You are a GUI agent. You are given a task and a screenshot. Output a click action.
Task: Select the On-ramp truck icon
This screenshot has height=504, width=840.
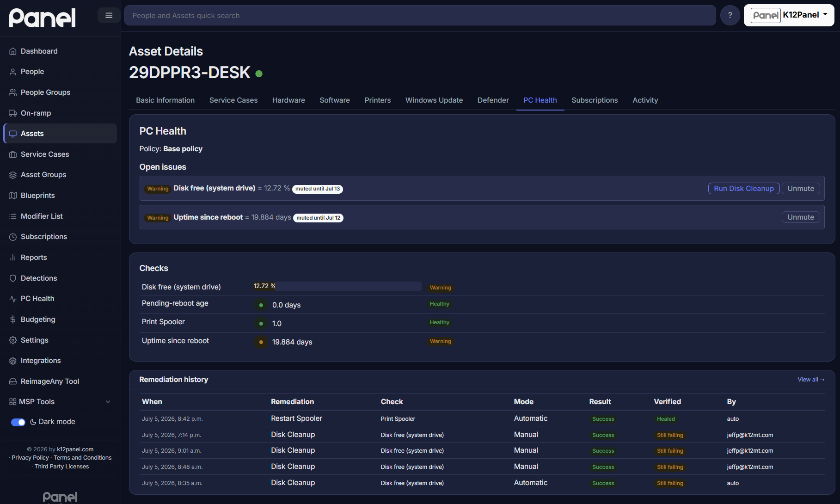[13, 113]
